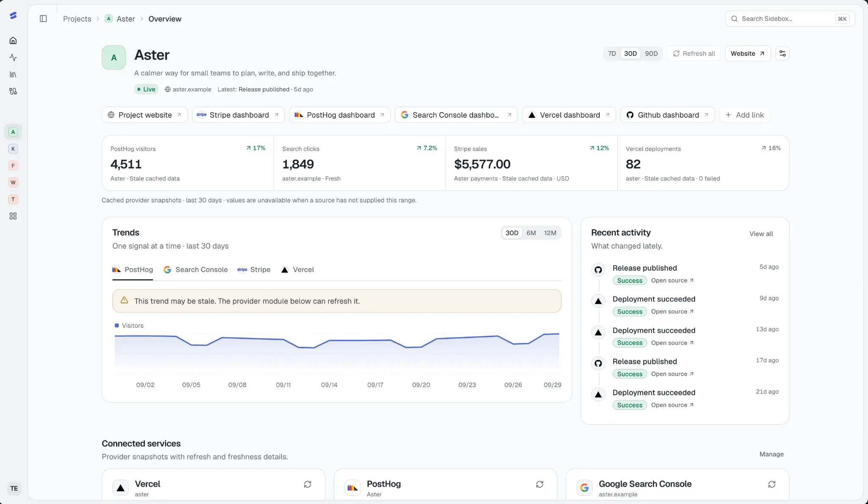Select the PostHog trends tab
Screen dimensions: 868x504
pos(133,270)
